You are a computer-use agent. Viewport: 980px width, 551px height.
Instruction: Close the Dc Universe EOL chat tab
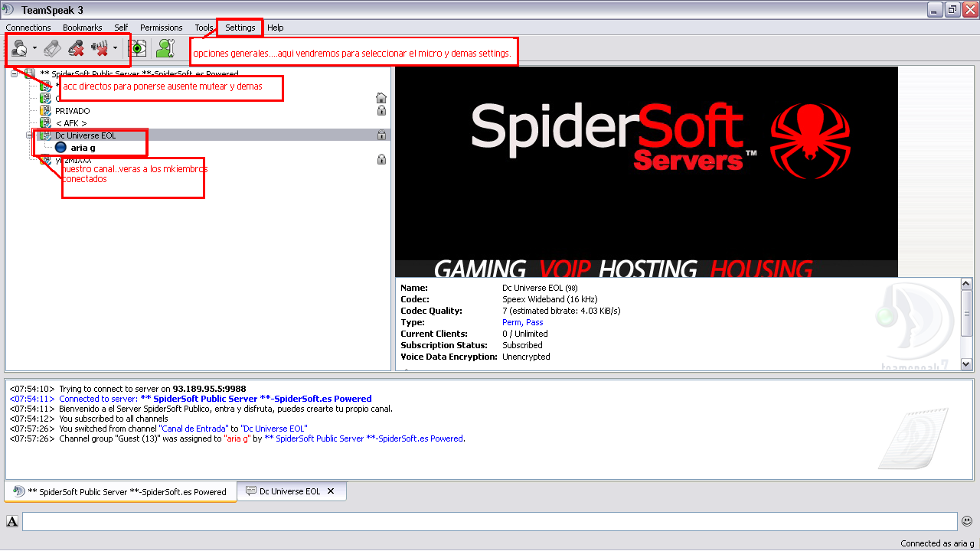coord(331,491)
